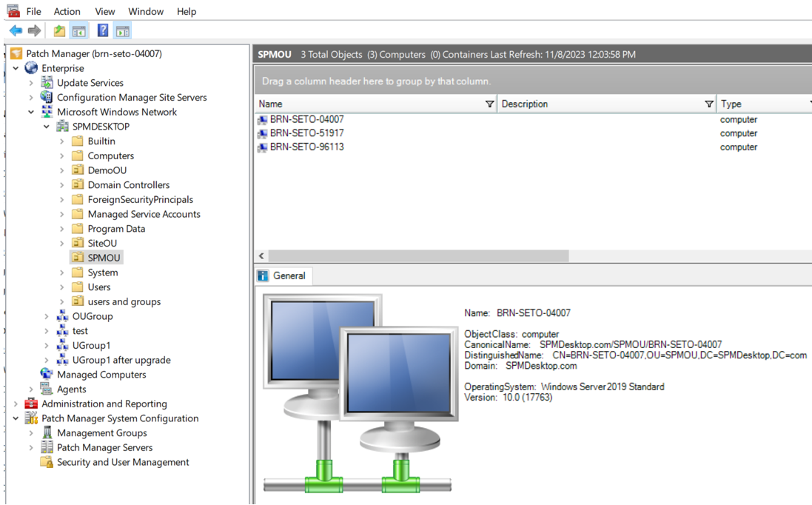Toggle Show/Hide Action Pane toolbar button
The image size is (812, 505).
pos(123,31)
